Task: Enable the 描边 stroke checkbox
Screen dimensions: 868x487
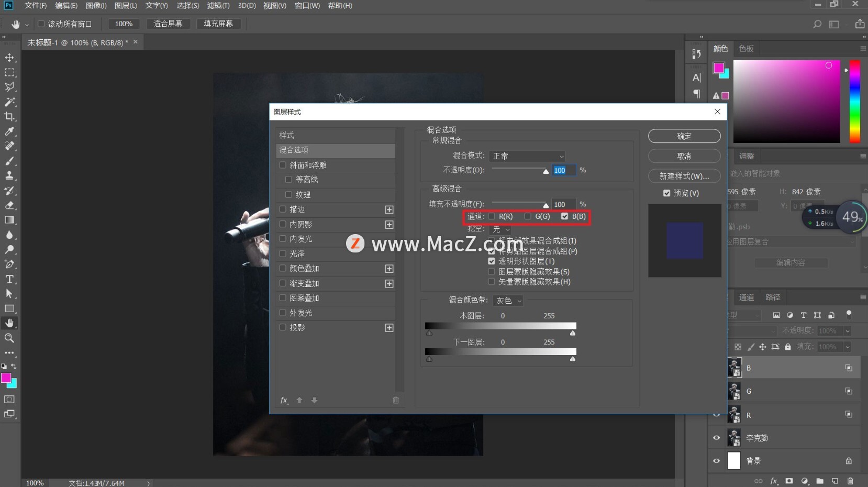Action: coord(283,209)
